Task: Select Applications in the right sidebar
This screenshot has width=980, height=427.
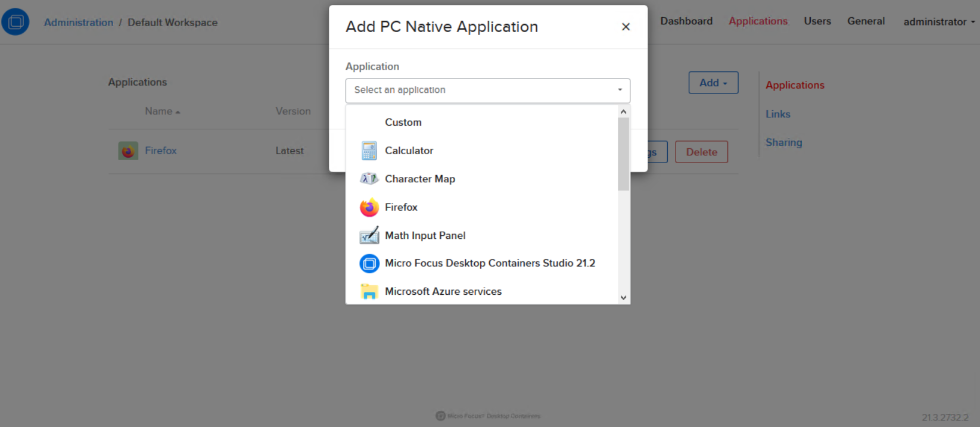Action: pos(795,85)
